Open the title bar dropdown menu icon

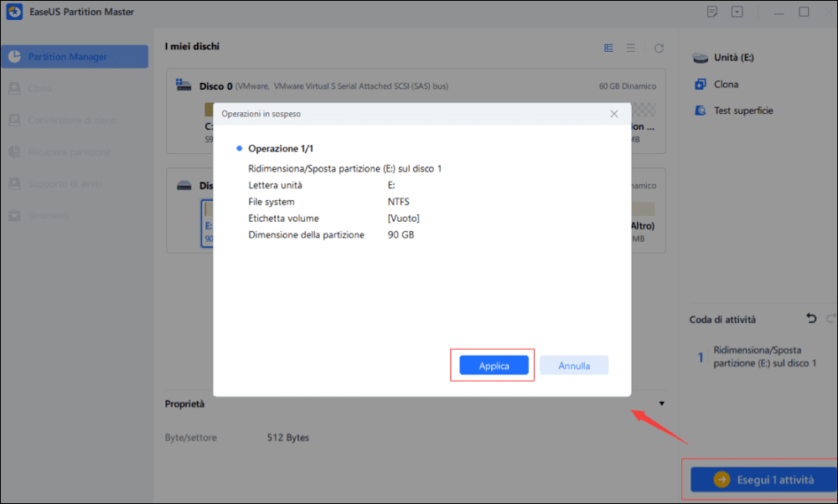click(x=737, y=12)
